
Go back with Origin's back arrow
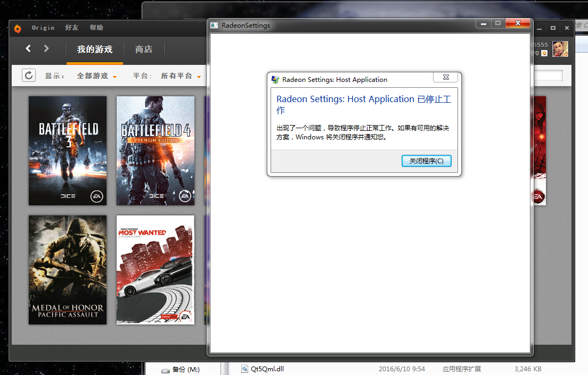click(28, 48)
